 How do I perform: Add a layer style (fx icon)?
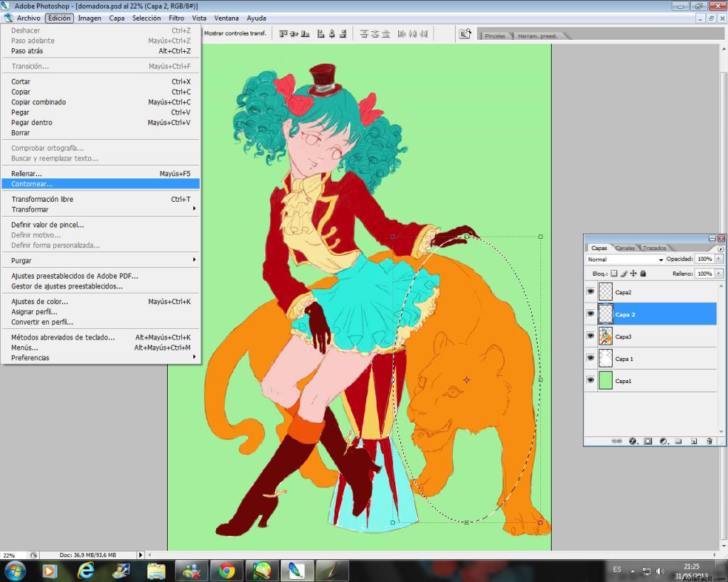[x=633, y=441]
